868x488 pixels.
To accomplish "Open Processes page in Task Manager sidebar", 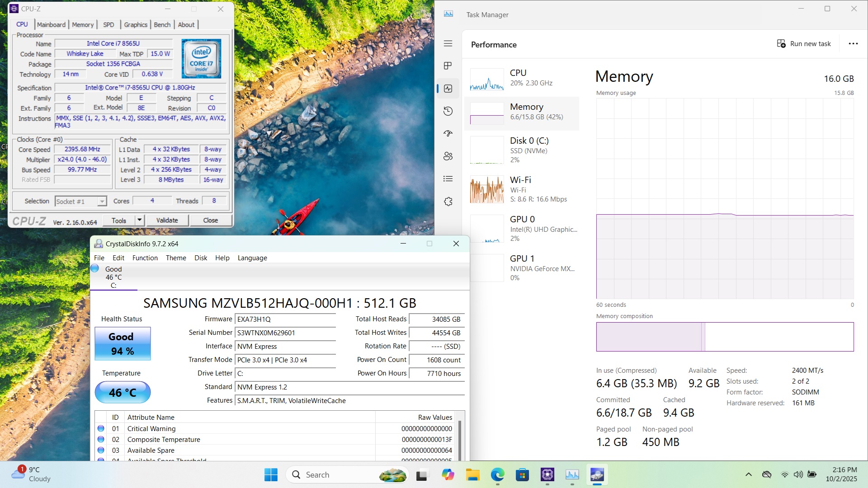I will [448, 66].
